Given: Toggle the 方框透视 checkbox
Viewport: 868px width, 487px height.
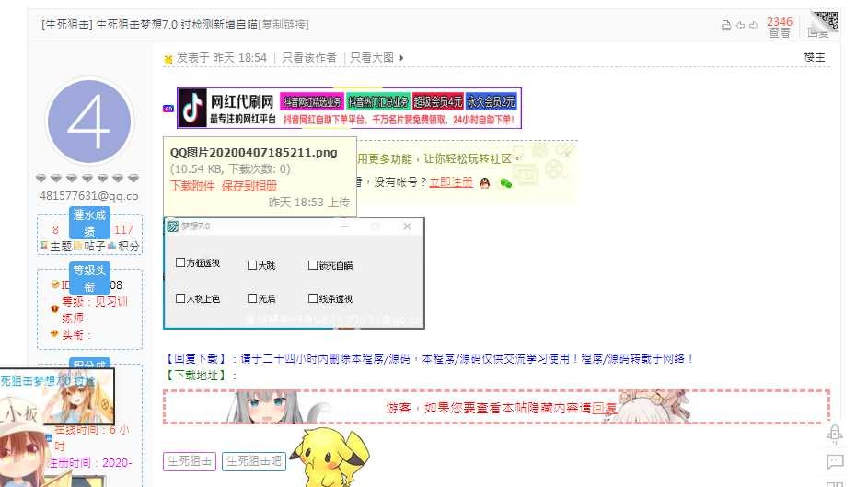Looking at the screenshot, I should point(179,262).
